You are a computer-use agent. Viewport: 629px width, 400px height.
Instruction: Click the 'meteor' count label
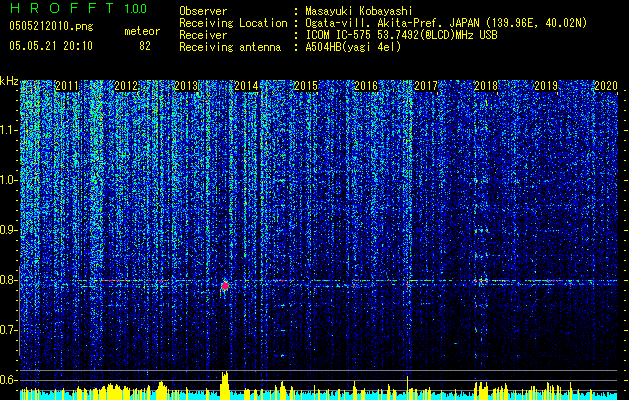point(142,31)
